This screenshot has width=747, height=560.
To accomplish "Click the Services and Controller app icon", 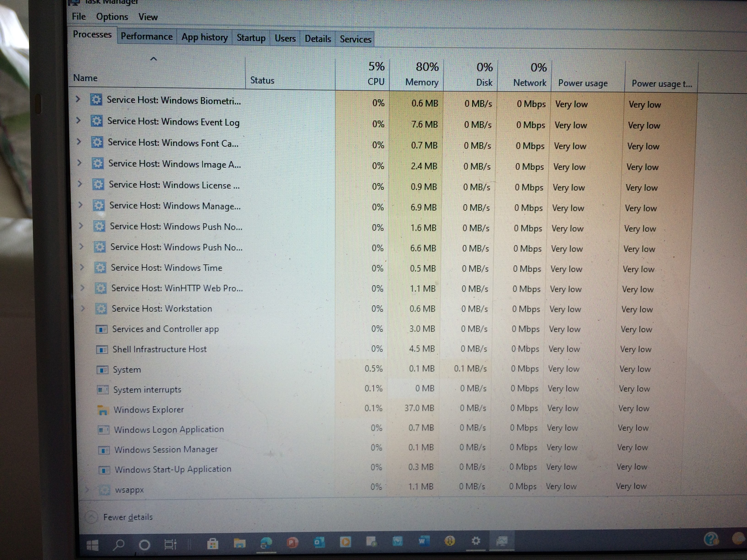I will coord(101,329).
